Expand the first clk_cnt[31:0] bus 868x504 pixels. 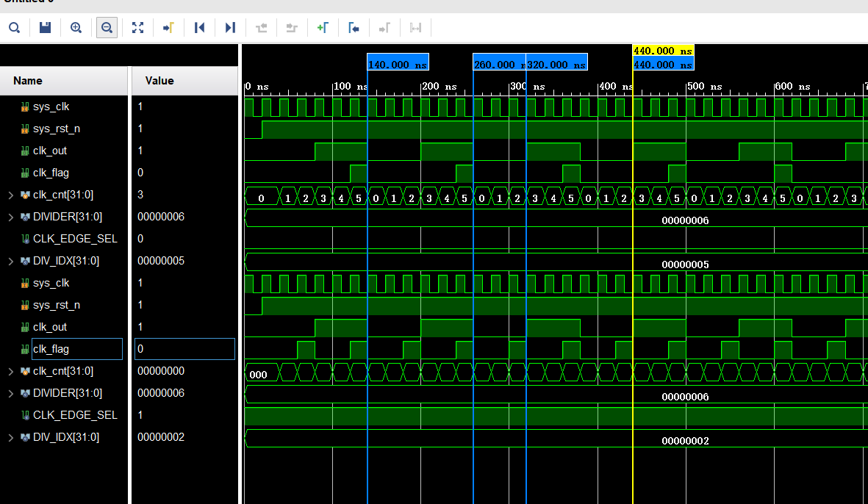(x=10, y=195)
